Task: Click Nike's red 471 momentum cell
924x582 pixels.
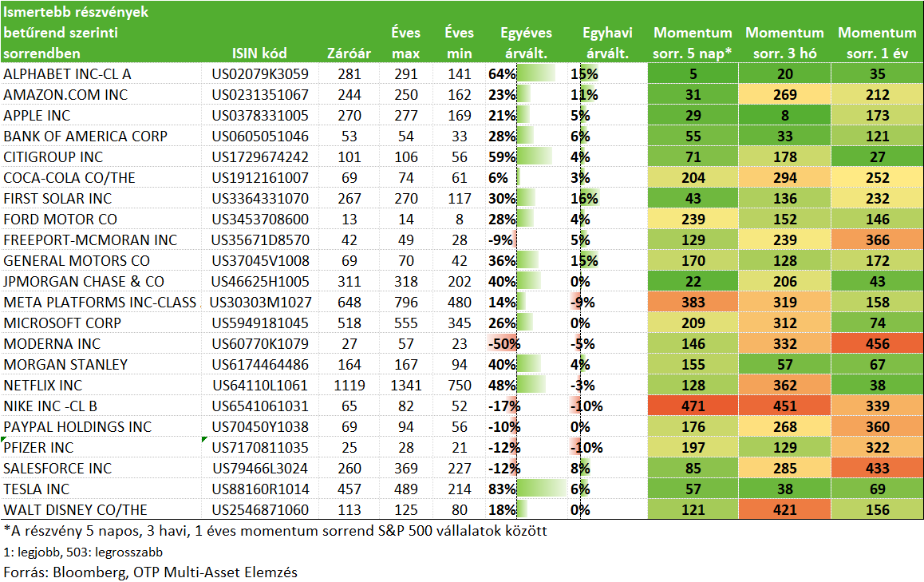Action: point(693,406)
